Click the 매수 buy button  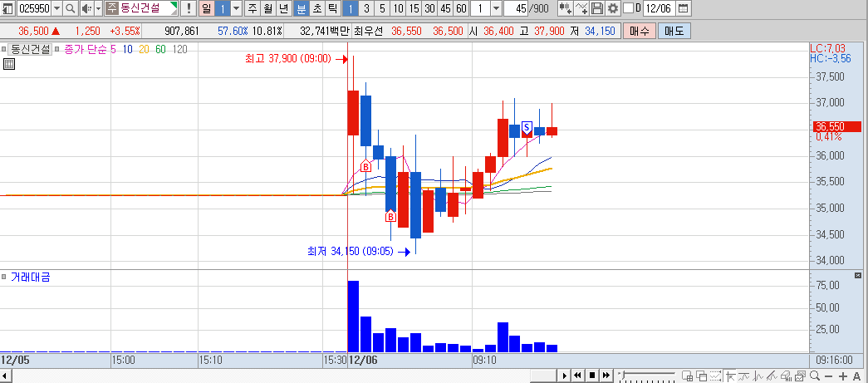click(639, 31)
